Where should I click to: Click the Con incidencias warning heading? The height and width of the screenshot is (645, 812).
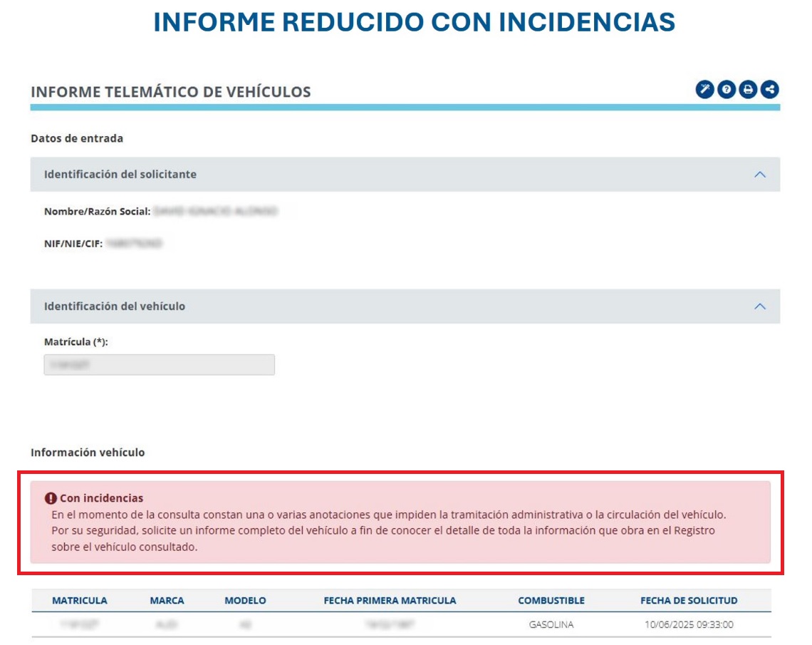click(101, 498)
